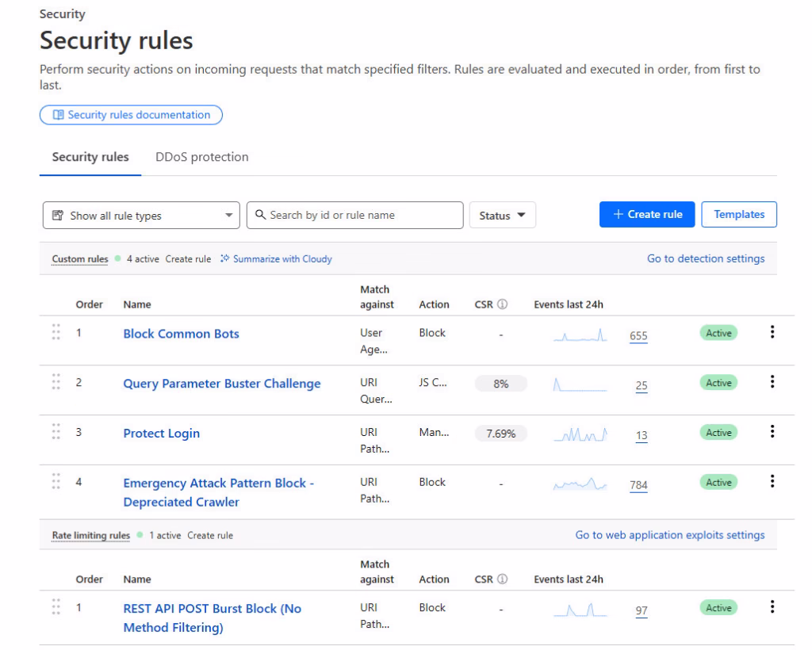Click the 8% CSR value
The image size is (812, 650).
tap(501, 384)
